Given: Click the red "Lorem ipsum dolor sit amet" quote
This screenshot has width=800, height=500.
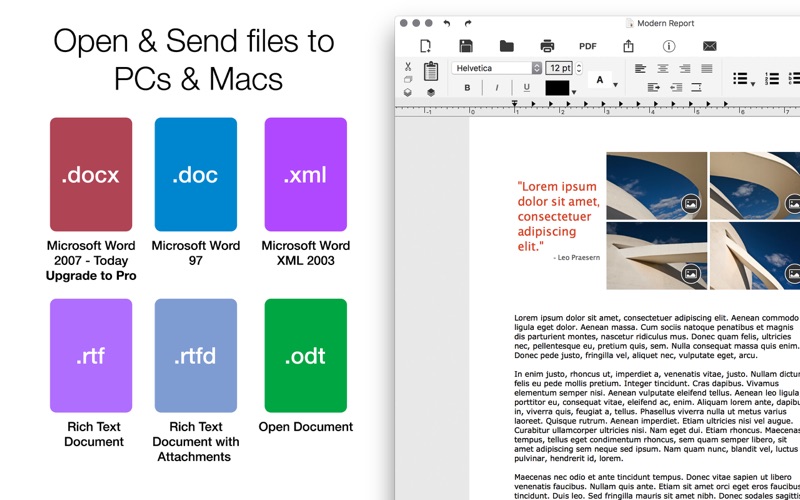Looking at the screenshot, I should tap(558, 216).
